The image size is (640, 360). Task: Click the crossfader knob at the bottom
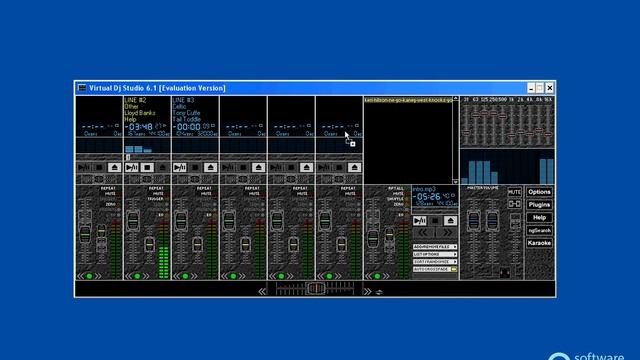(x=316, y=288)
